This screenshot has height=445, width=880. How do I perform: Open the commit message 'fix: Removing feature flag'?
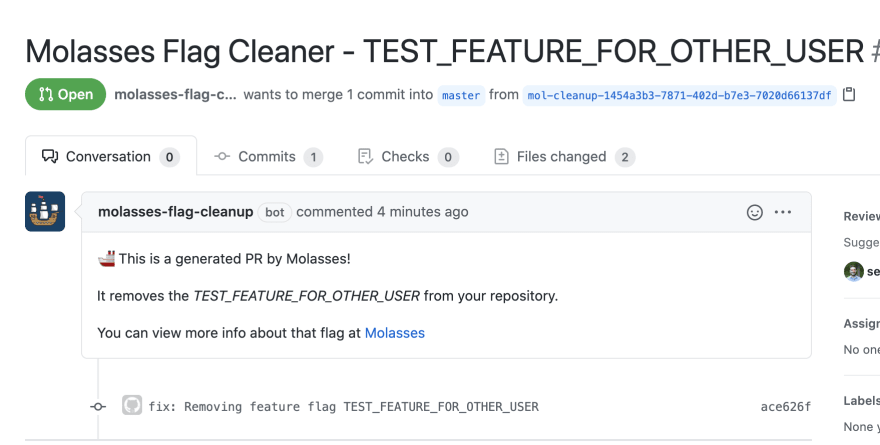tap(343, 406)
